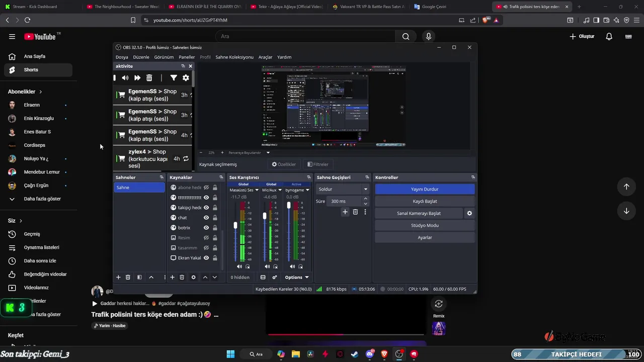
Task: Open the Dosya menu in OBS
Action: (x=122, y=57)
